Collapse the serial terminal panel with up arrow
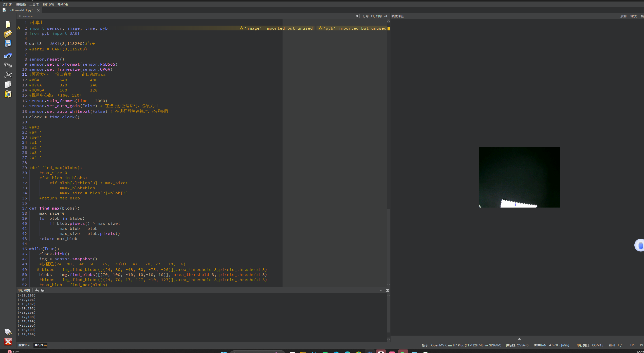The image size is (644, 353). click(381, 290)
